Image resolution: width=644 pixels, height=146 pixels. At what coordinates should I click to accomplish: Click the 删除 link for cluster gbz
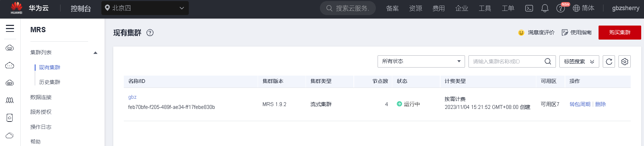(600, 104)
